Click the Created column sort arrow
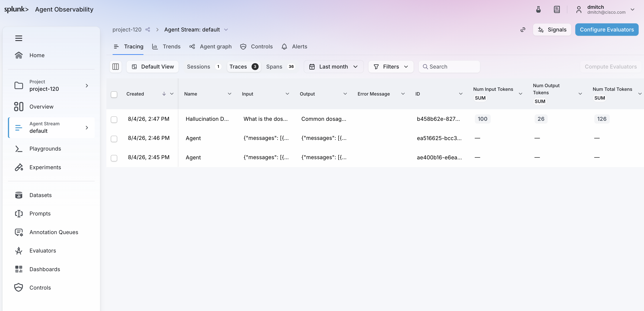This screenshot has height=311, width=644. tap(164, 94)
